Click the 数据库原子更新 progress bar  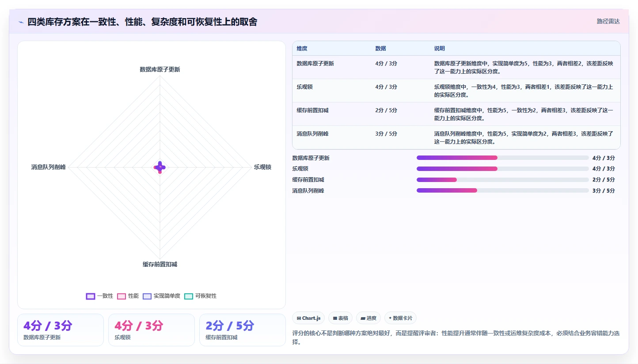click(x=503, y=158)
